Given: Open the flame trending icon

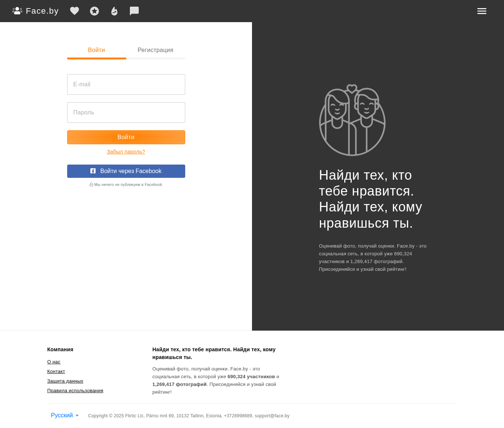Looking at the screenshot, I should pyautogui.click(x=114, y=11).
